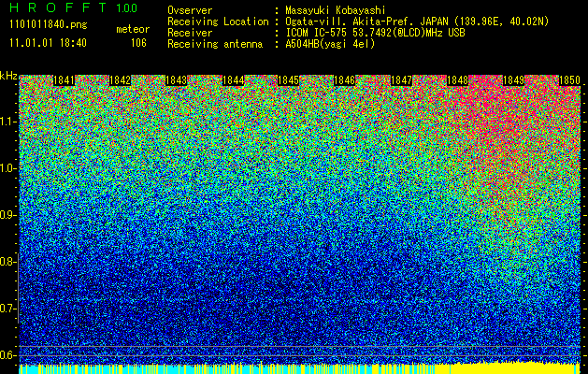Click the date 11.01.01 18:40

(48, 43)
